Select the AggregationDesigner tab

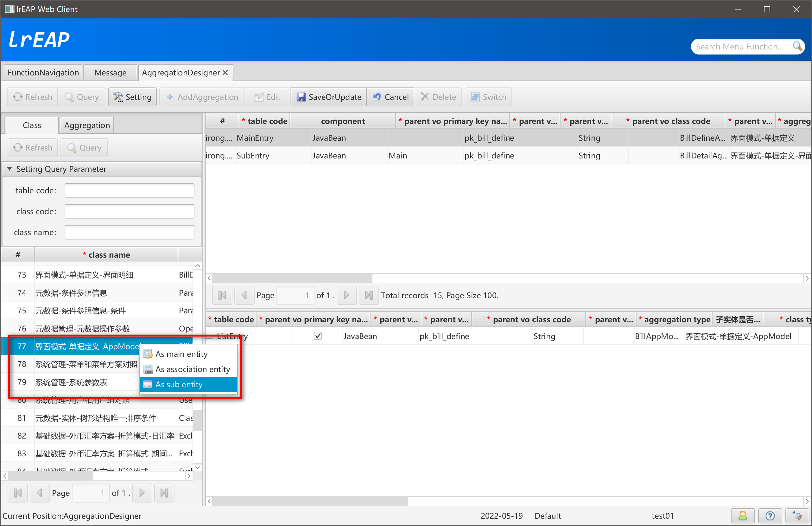pos(181,72)
